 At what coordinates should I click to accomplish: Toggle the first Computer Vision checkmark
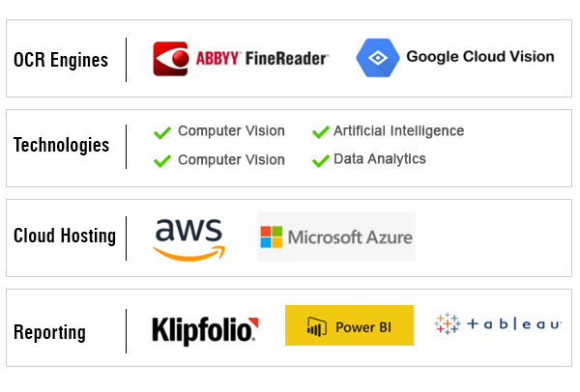[162, 133]
